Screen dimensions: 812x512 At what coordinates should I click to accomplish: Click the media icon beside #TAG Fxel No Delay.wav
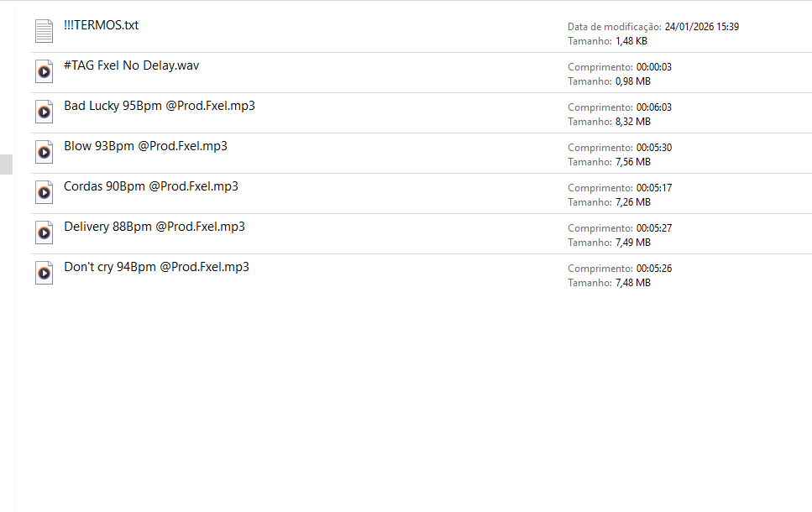(x=44, y=71)
